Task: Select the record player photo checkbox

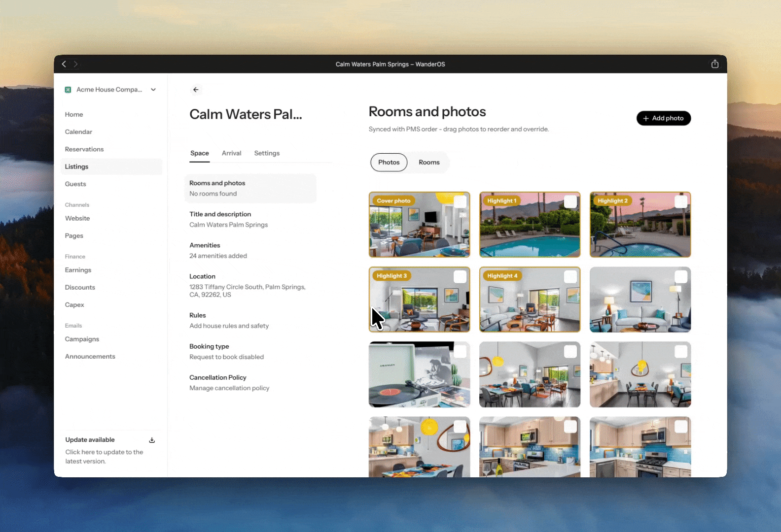Action: tap(460, 351)
